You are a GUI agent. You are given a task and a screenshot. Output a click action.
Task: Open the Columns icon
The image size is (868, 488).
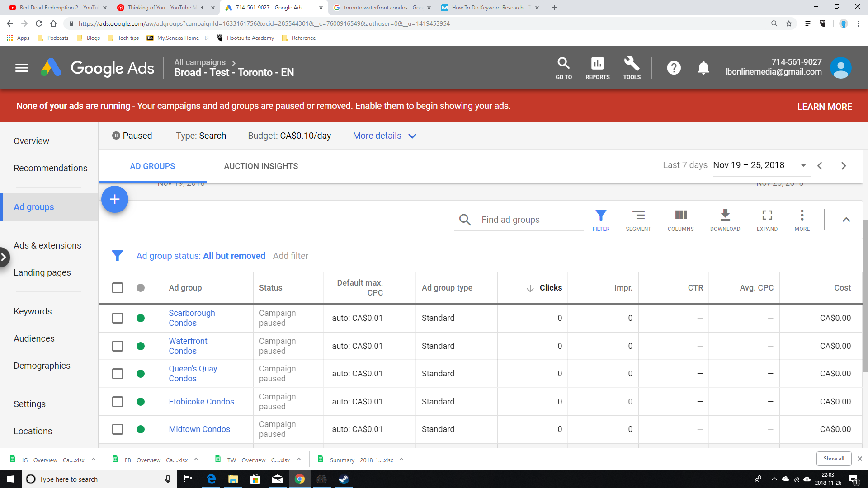pos(680,220)
